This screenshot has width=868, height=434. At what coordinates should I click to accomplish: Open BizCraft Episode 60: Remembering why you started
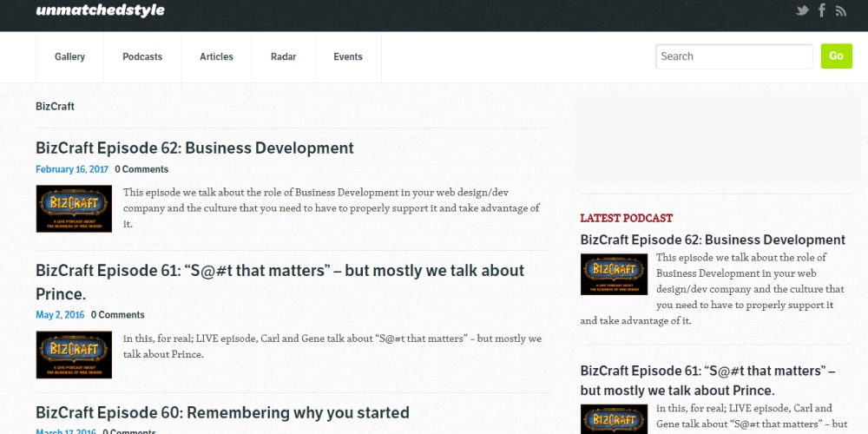click(222, 413)
